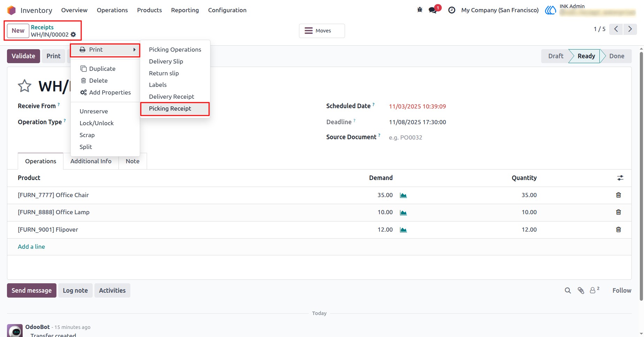Open column settings adjust icon
Image resolution: width=644 pixels, height=337 pixels.
(620, 178)
